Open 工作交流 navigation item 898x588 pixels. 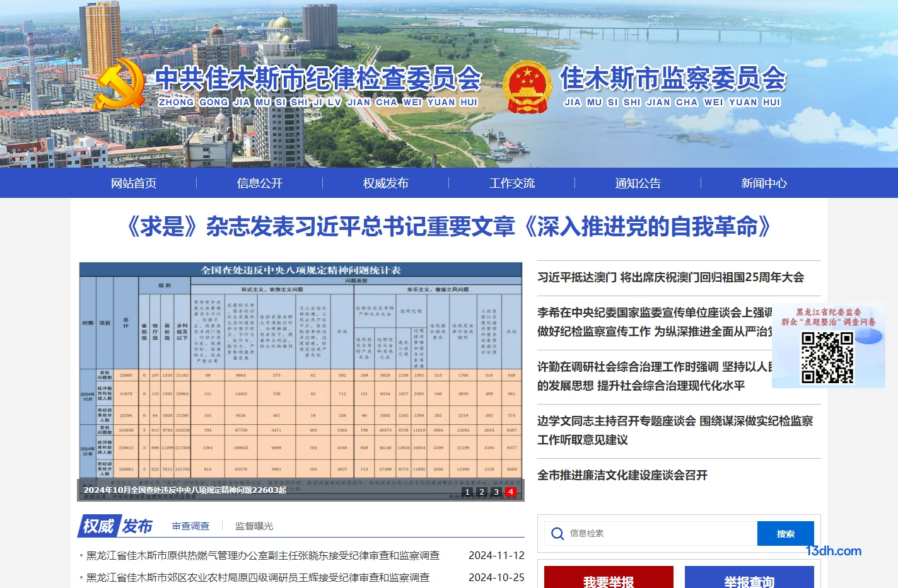click(512, 183)
